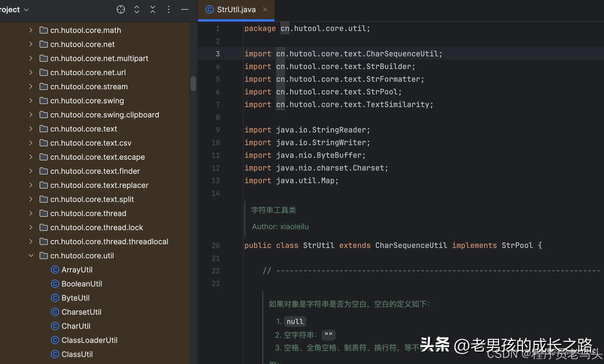This screenshot has width=604, height=364.
Task: Close the StrUtil.java tab
Action: [x=265, y=10]
